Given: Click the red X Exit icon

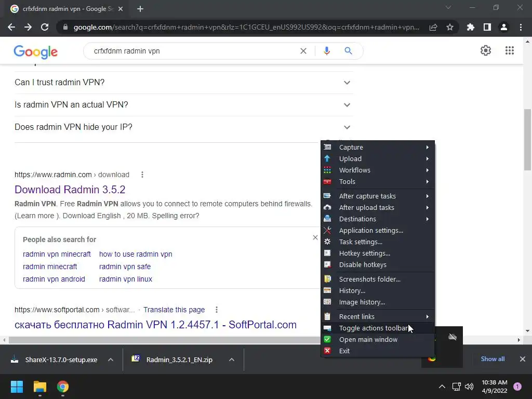Looking at the screenshot, I should (327, 351).
